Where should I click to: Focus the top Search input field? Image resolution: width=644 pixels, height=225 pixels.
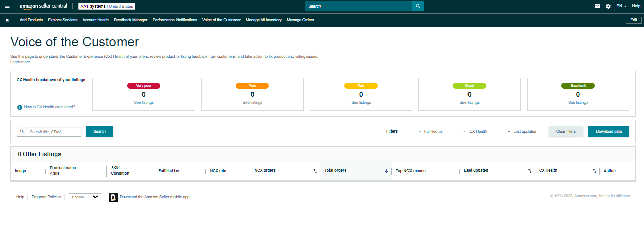tap(359, 6)
